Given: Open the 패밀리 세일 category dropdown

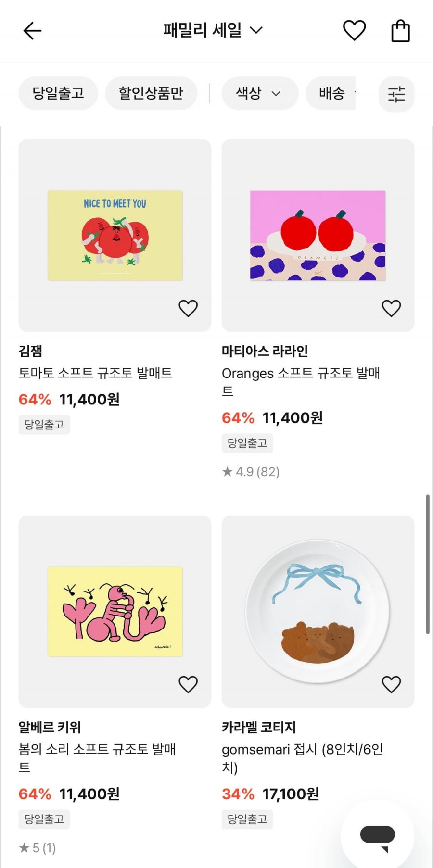Looking at the screenshot, I should [x=213, y=30].
